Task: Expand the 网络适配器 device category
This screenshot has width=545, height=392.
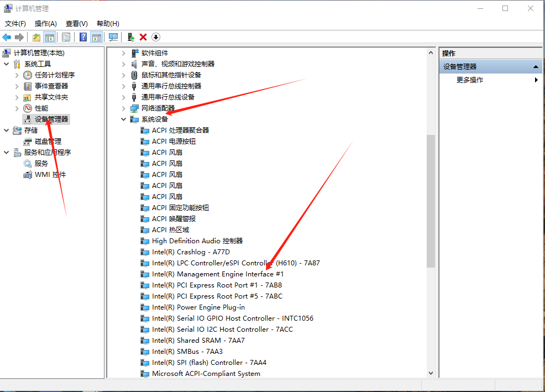Action: 123,108
